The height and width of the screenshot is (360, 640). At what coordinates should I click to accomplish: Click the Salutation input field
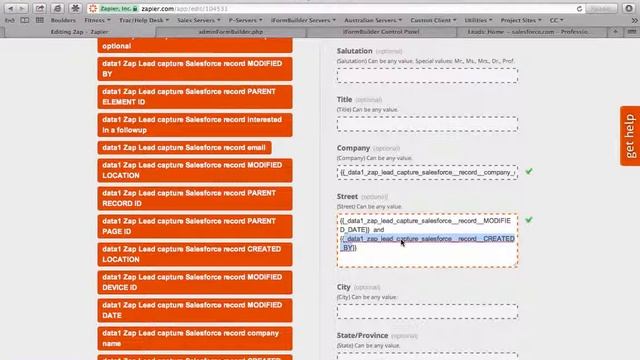pyautogui.click(x=427, y=76)
